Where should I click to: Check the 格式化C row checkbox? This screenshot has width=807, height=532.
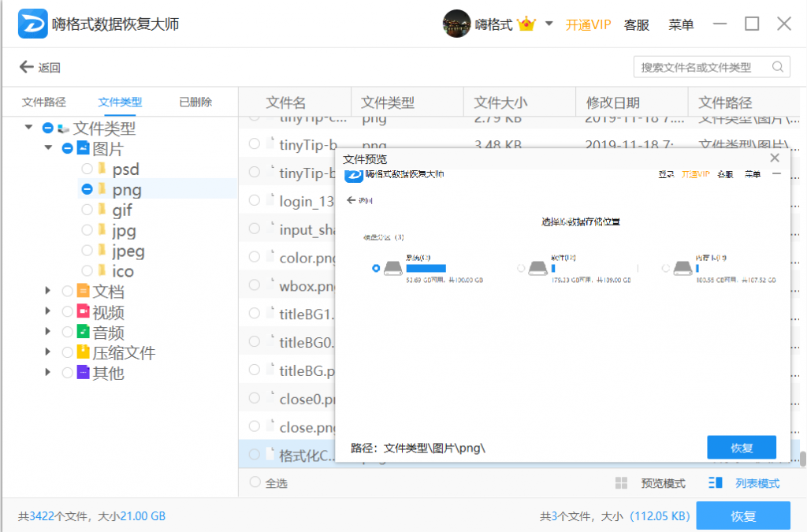click(255, 454)
